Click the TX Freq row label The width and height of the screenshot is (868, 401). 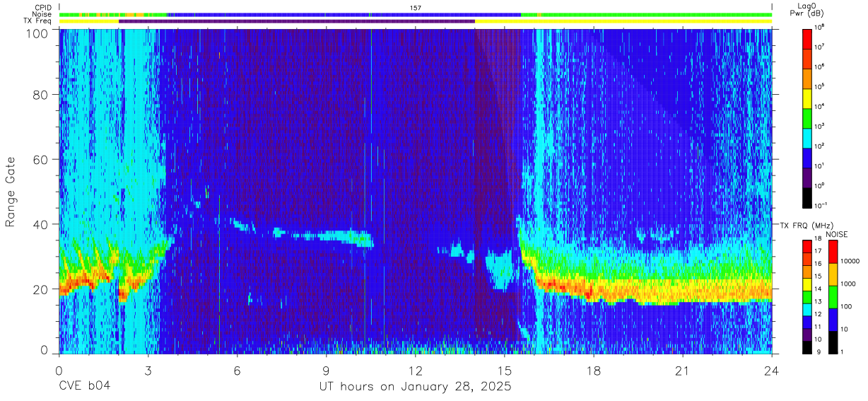[x=39, y=21]
